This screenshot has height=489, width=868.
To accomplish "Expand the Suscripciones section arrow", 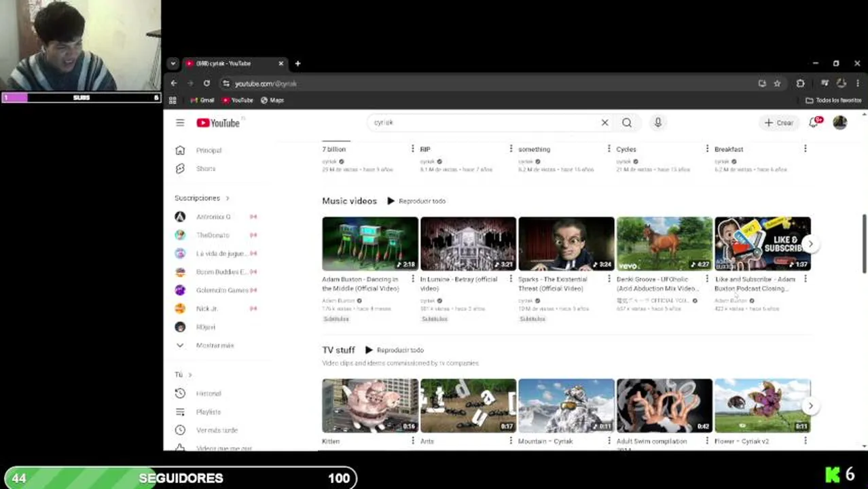I will [228, 198].
